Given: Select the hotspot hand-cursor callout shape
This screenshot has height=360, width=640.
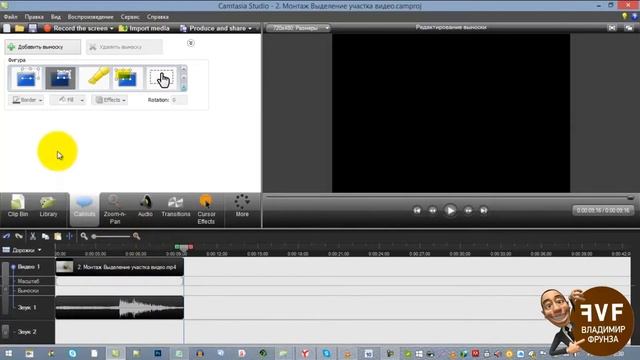Looking at the screenshot, I should (162, 78).
